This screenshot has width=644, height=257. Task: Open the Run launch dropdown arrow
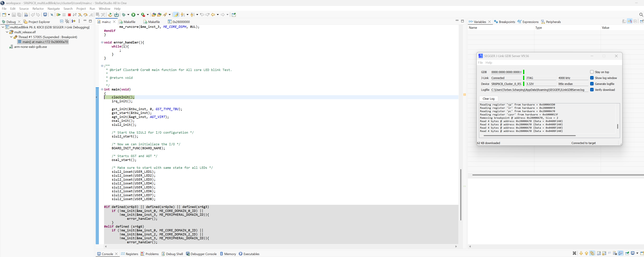pyautogui.click(x=138, y=15)
